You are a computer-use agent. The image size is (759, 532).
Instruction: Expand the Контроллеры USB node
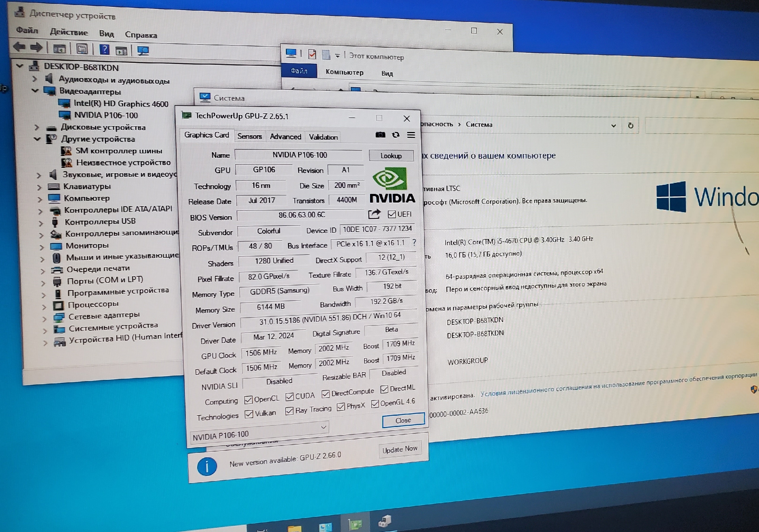(x=41, y=223)
